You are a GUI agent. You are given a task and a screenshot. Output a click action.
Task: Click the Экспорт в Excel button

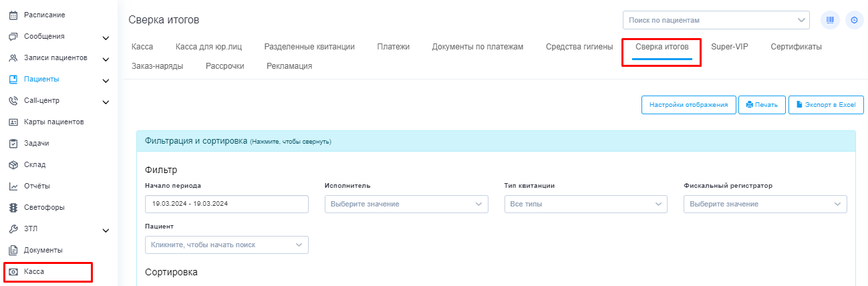click(826, 105)
